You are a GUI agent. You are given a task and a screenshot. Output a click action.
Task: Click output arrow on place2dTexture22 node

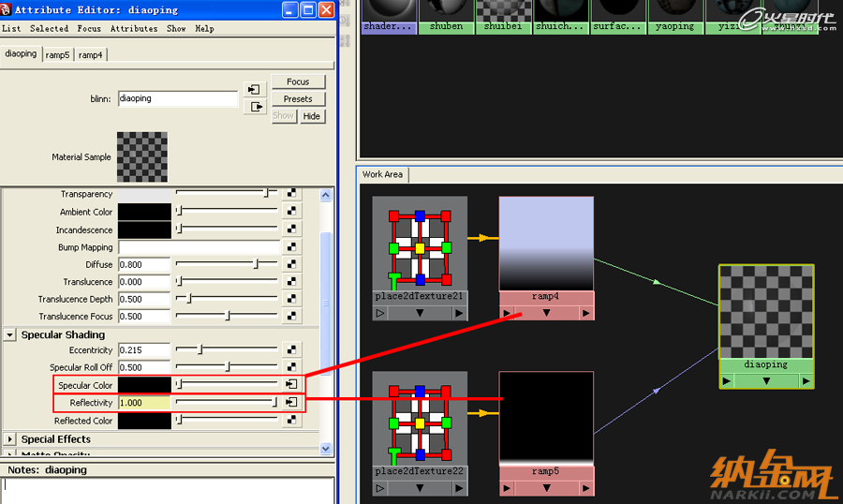tap(459, 488)
